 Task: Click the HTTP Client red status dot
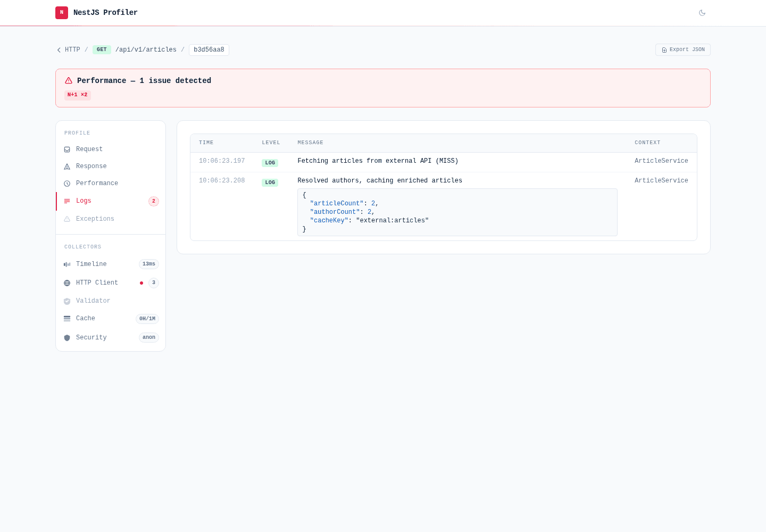(141, 283)
